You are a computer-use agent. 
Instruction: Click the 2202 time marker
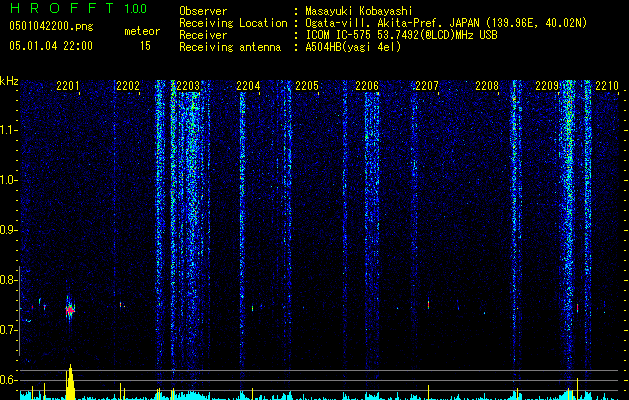[x=128, y=85]
